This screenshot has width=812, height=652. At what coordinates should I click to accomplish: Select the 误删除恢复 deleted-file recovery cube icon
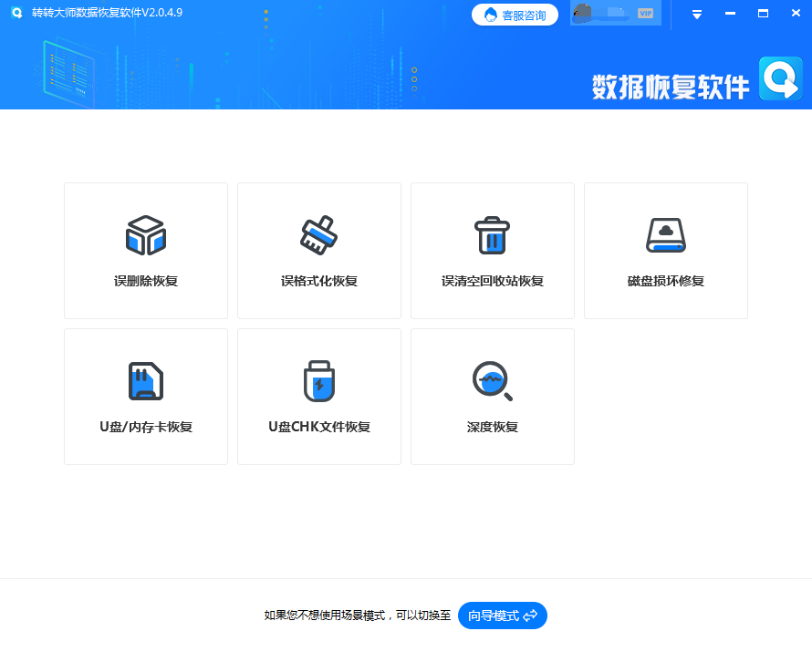pyautogui.click(x=145, y=234)
